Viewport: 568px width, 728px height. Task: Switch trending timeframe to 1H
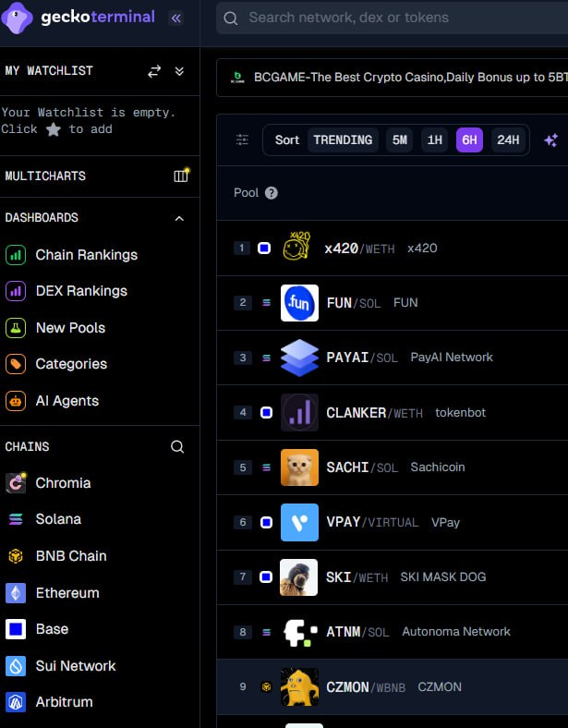pos(434,140)
